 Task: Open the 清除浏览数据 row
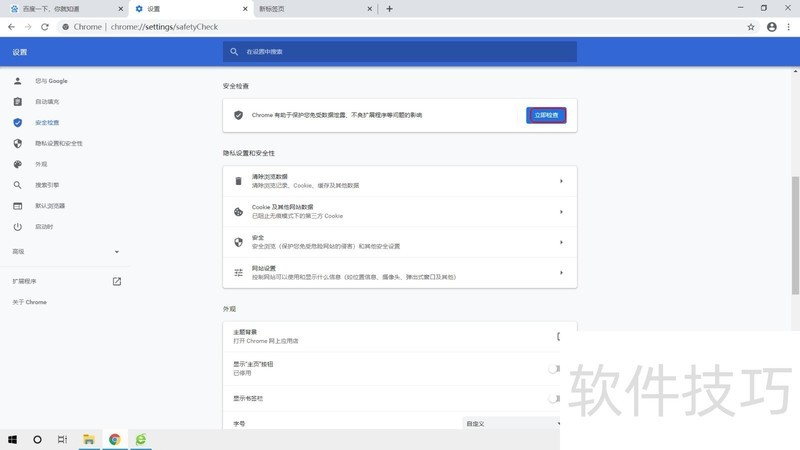click(399, 181)
